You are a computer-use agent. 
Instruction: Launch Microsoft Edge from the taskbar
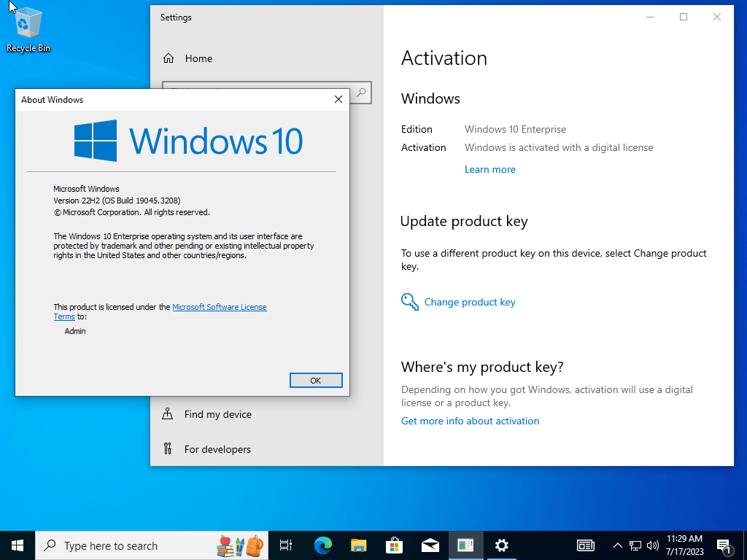pyautogui.click(x=323, y=545)
